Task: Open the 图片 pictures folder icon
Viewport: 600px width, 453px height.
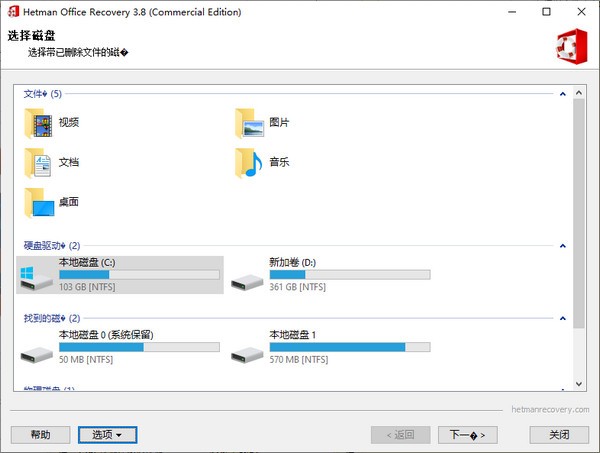Action: pos(249,123)
